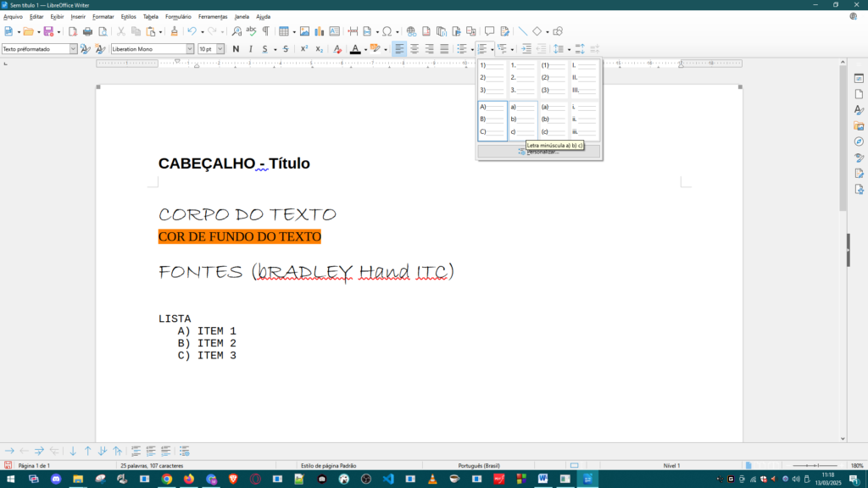Toggle Strikethrough formatting button
The width and height of the screenshot is (868, 488).
(286, 49)
